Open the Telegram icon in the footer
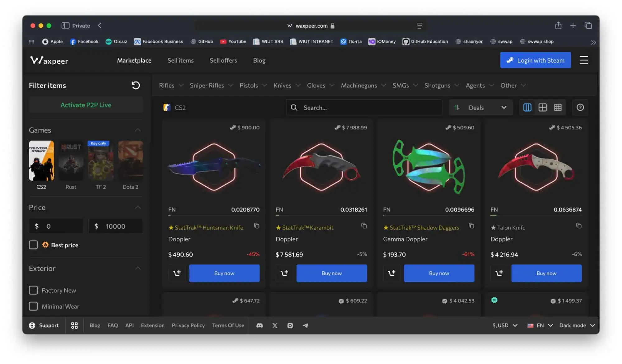 305,325
